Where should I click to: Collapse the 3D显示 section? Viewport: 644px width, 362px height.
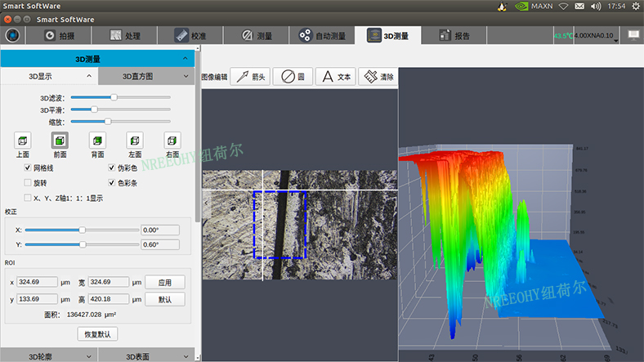49,76
